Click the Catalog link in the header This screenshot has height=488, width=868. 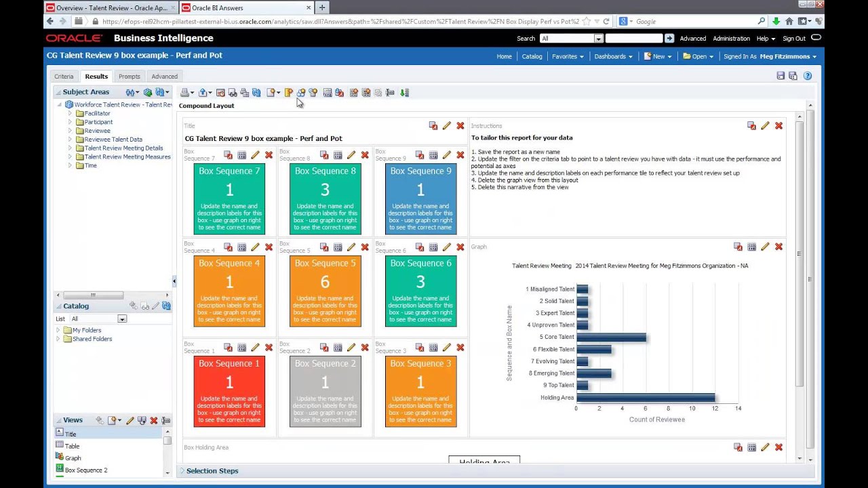pyautogui.click(x=532, y=56)
